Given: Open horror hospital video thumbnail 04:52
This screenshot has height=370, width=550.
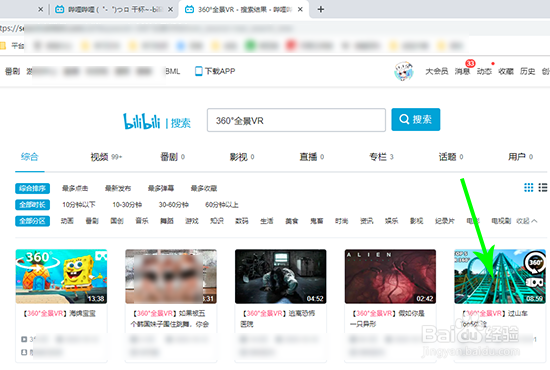Looking at the screenshot, I should click(x=281, y=276).
